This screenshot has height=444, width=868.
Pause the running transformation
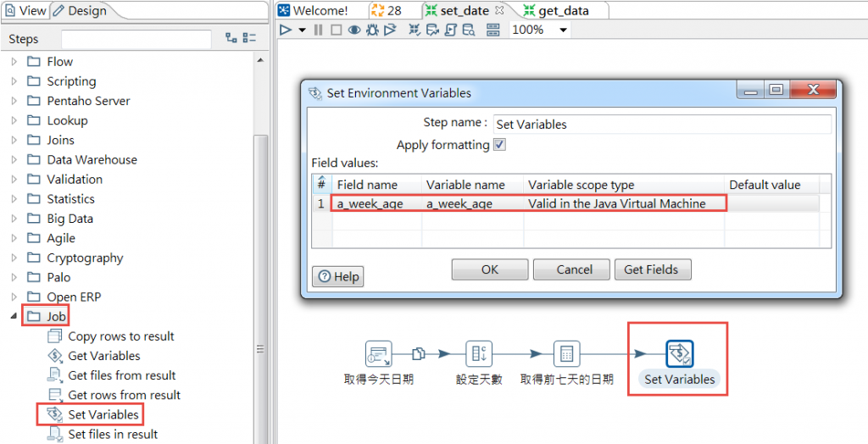318,30
